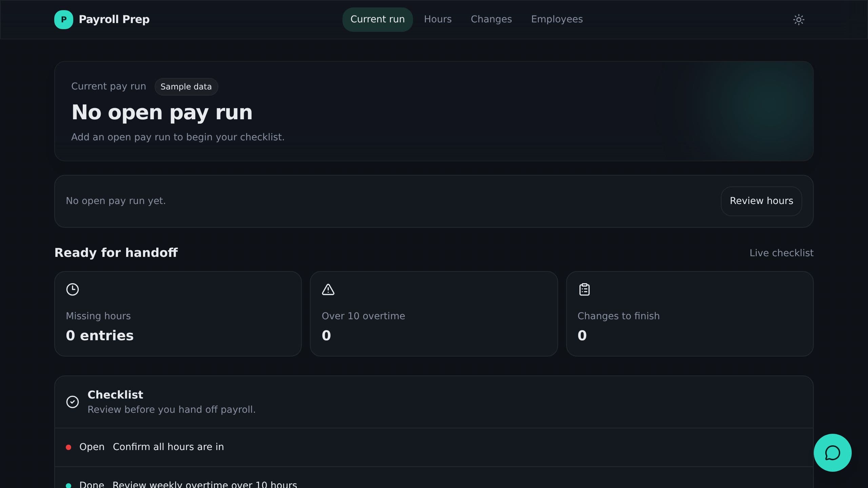Click 'Review before you hand off payroll.' text
This screenshot has width=868, height=488.
pyautogui.click(x=172, y=410)
